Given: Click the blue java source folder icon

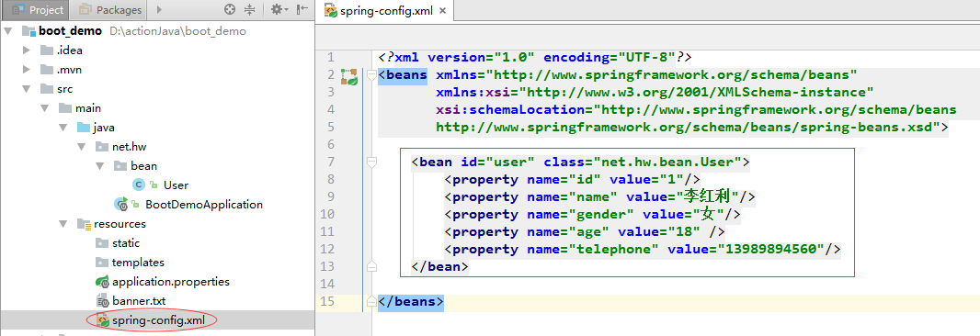Looking at the screenshot, I should click(x=85, y=128).
